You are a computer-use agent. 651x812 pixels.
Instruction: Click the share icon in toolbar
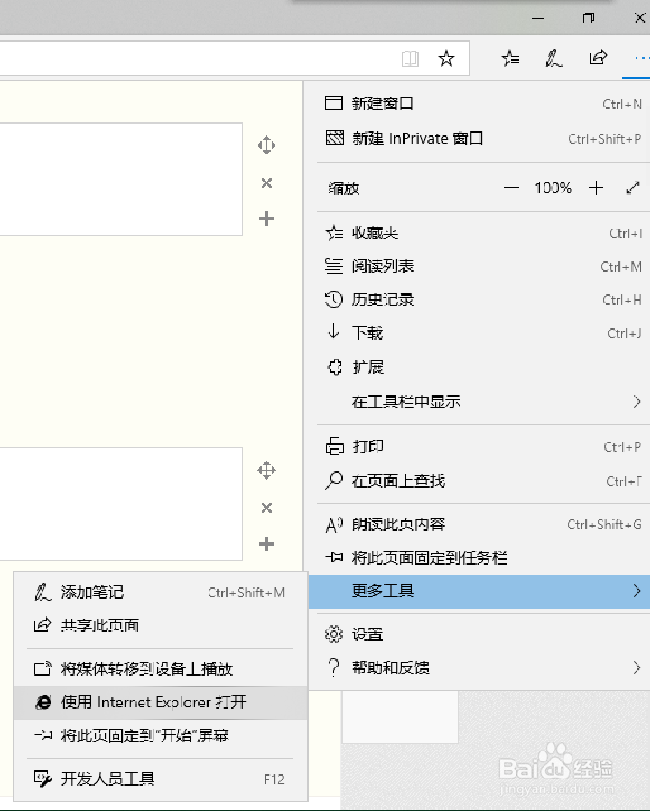click(x=598, y=59)
